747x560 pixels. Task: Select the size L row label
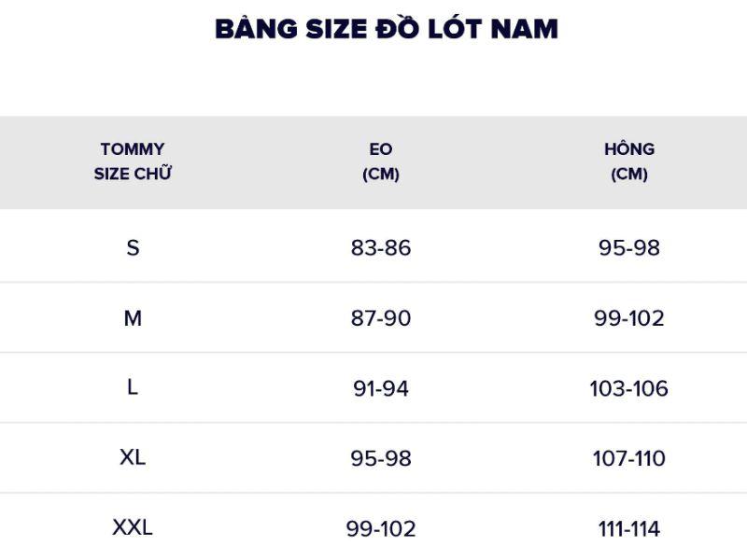click(133, 388)
